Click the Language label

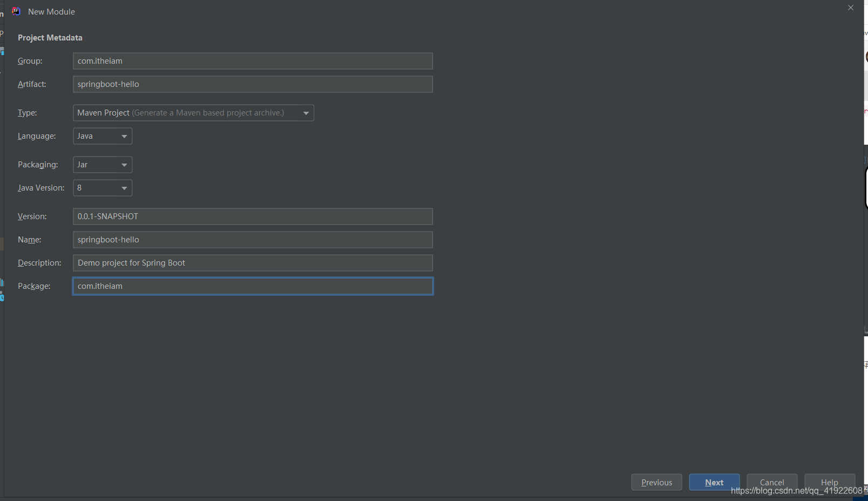coord(37,136)
